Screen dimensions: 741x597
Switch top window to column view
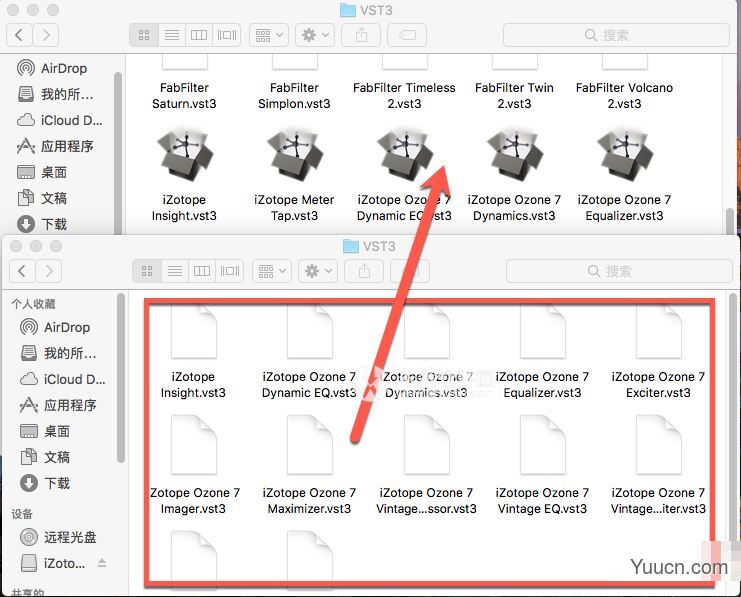[x=199, y=35]
